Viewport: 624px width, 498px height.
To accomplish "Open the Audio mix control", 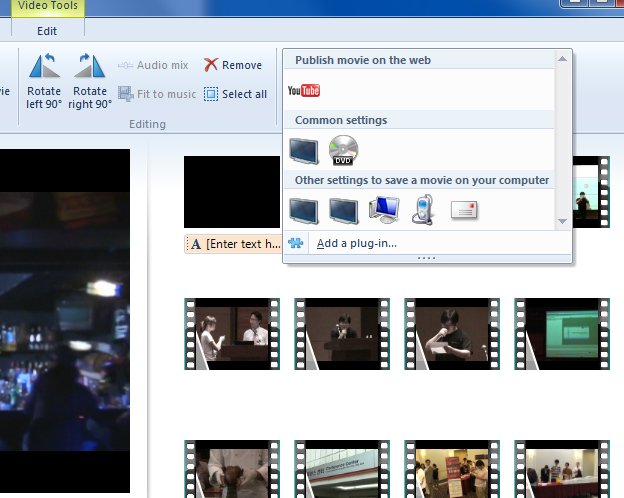I will (x=153, y=65).
